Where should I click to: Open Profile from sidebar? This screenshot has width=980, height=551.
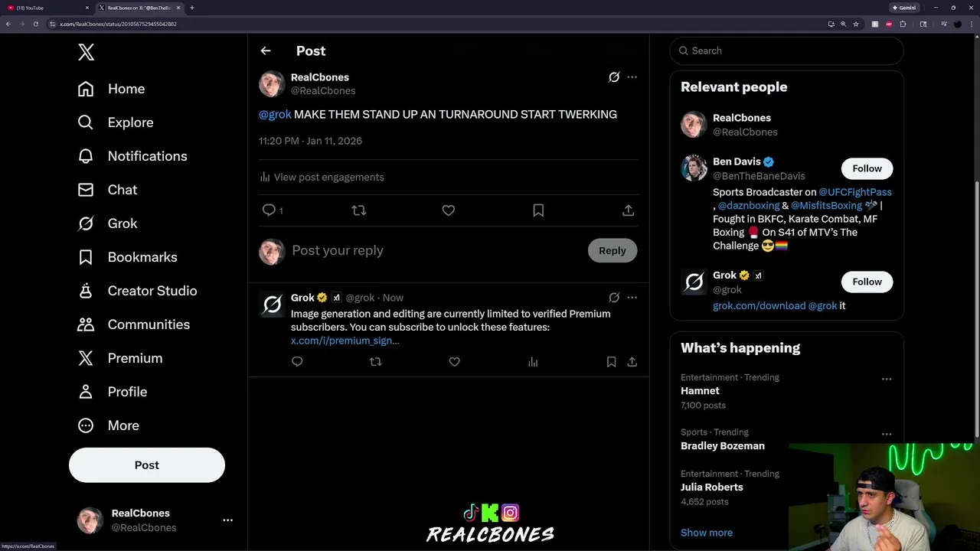tap(112, 392)
